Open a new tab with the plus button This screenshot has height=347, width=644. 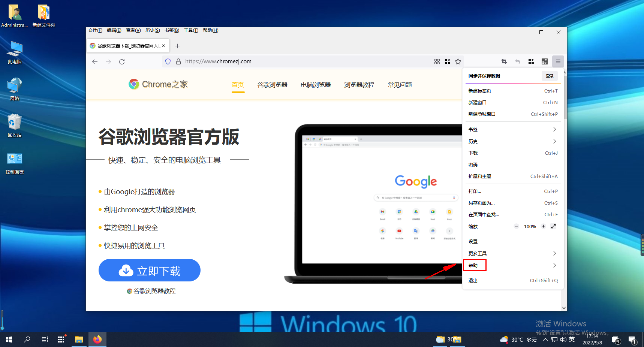(177, 46)
